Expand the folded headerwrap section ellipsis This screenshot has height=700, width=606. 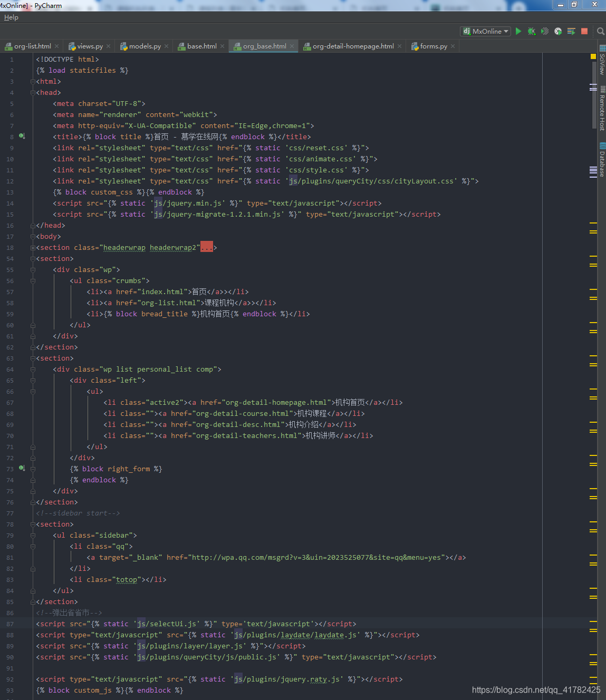pyautogui.click(x=207, y=247)
